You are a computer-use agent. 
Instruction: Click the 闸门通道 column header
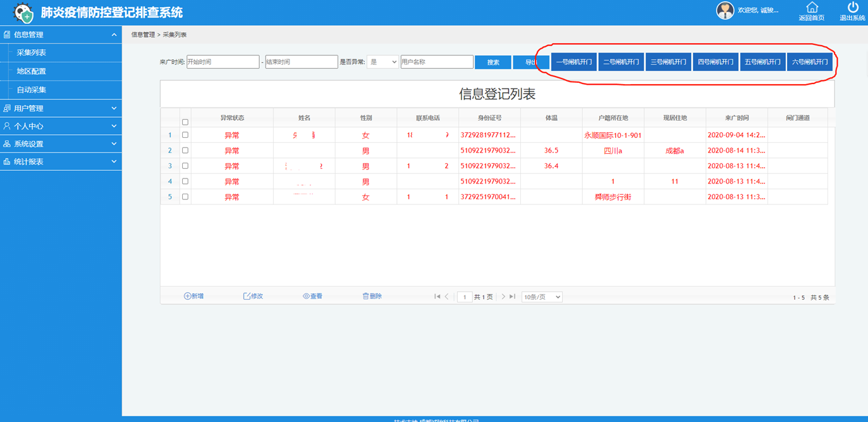798,118
